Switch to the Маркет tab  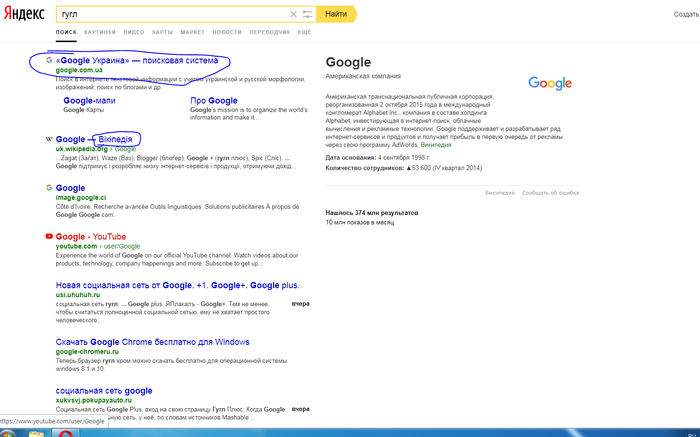[x=193, y=32]
